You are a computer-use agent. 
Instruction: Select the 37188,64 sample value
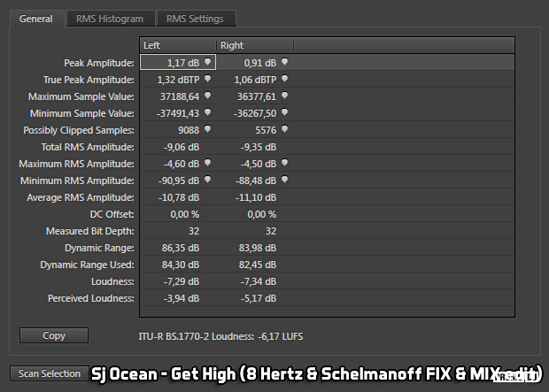[180, 96]
